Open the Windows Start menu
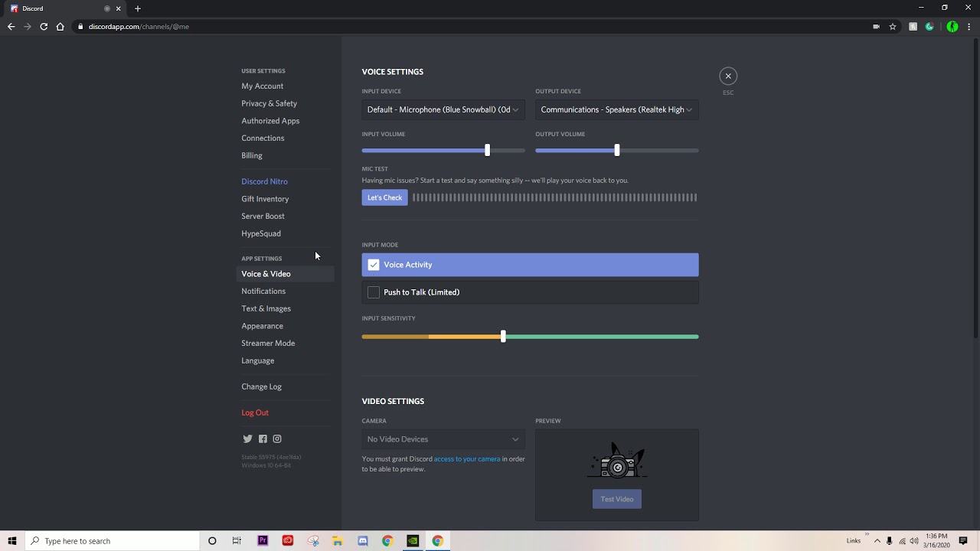 tap(12, 540)
